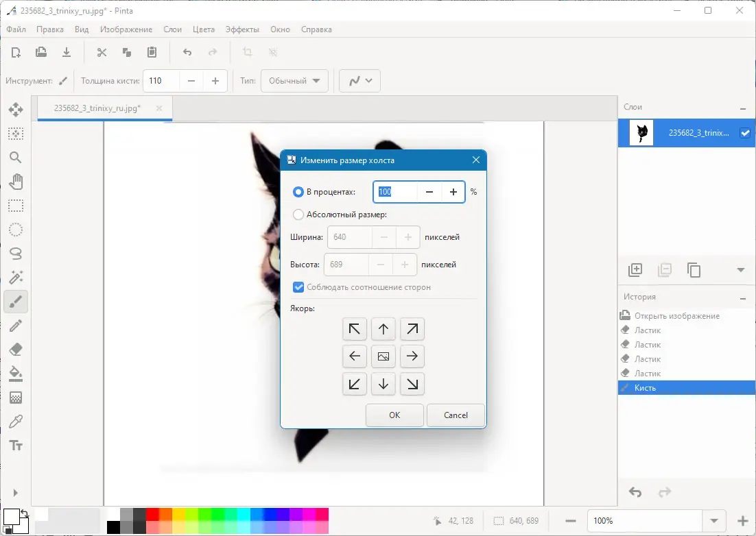Set anchor to bottom-right arrow
The height and width of the screenshot is (536, 756).
[x=412, y=384]
